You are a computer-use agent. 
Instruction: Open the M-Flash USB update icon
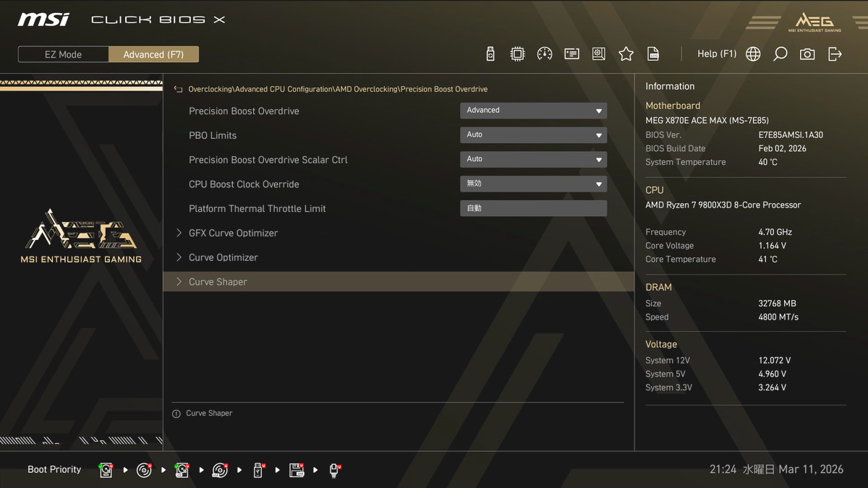[x=490, y=54]
